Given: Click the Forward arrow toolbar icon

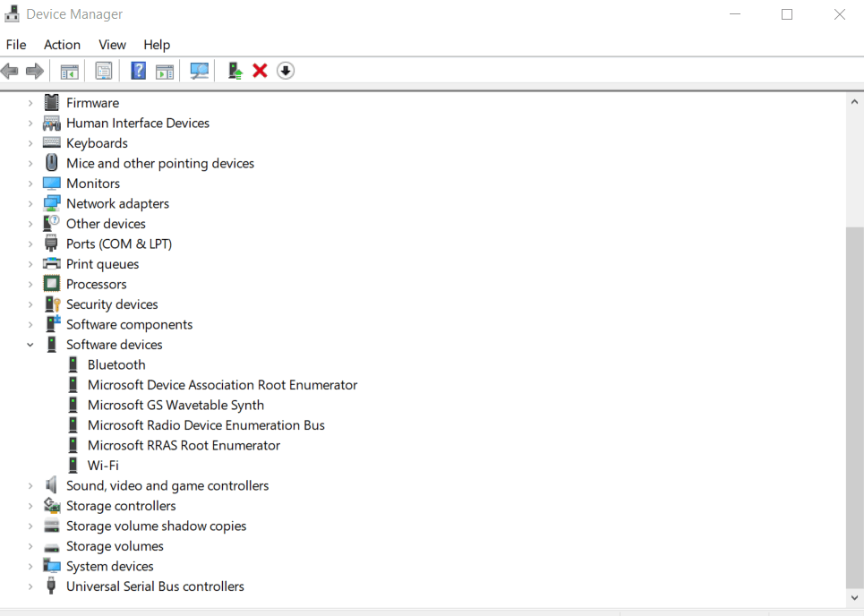Looking at the screenshot, I should (35, 71).
